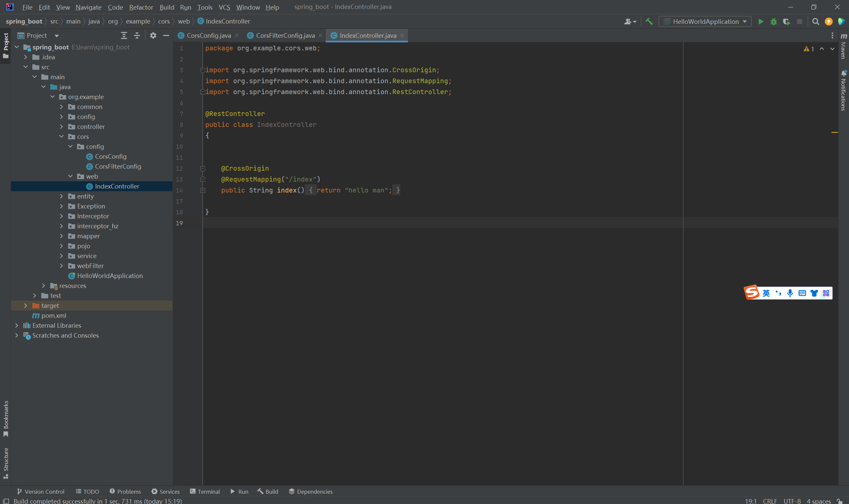Image resolution: width=849 pixels, height=504 pixels.
Task: Open the Refactor menu
Action: point(141,7)
